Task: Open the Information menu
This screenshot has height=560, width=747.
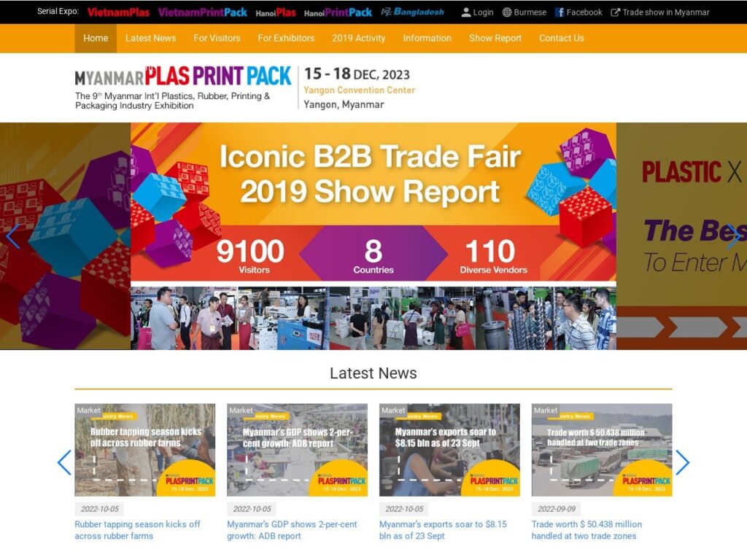Action: (x=427, y=38)
